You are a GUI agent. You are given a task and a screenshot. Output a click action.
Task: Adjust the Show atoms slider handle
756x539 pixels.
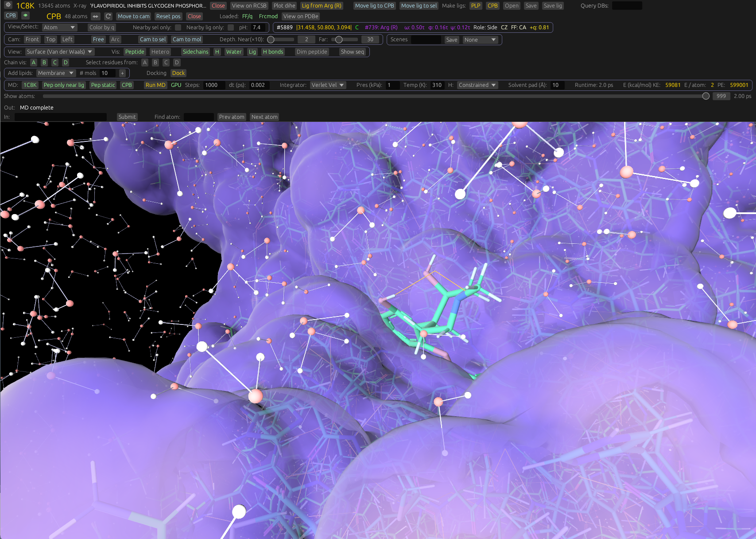pyautogui.click(x=706, y=96)
